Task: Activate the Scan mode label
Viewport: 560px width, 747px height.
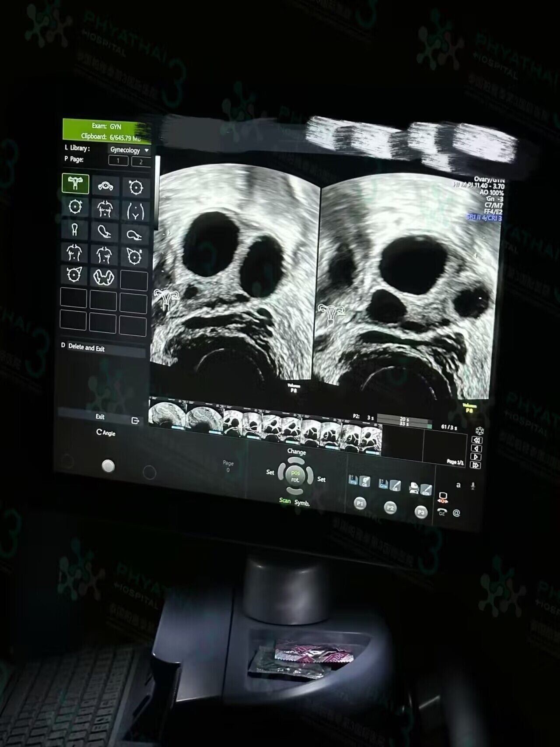Action: point(285,500)
